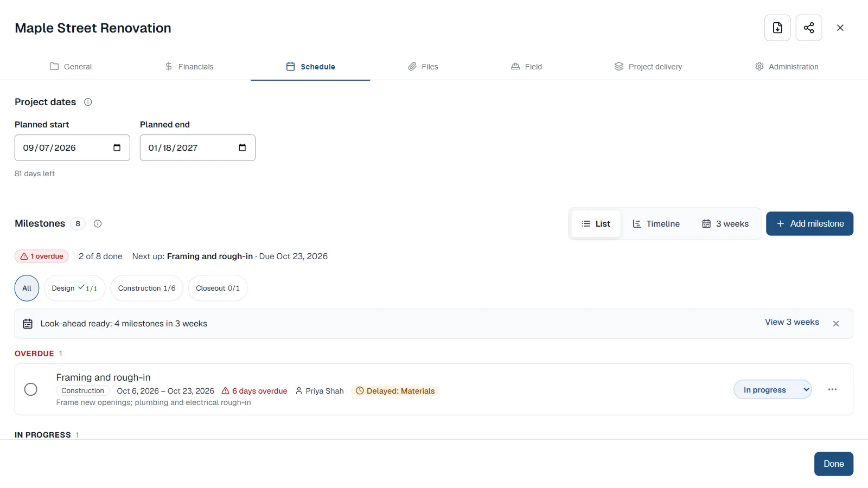
Task: Open the Project delivery tab
Action: (x=648, y=67)
